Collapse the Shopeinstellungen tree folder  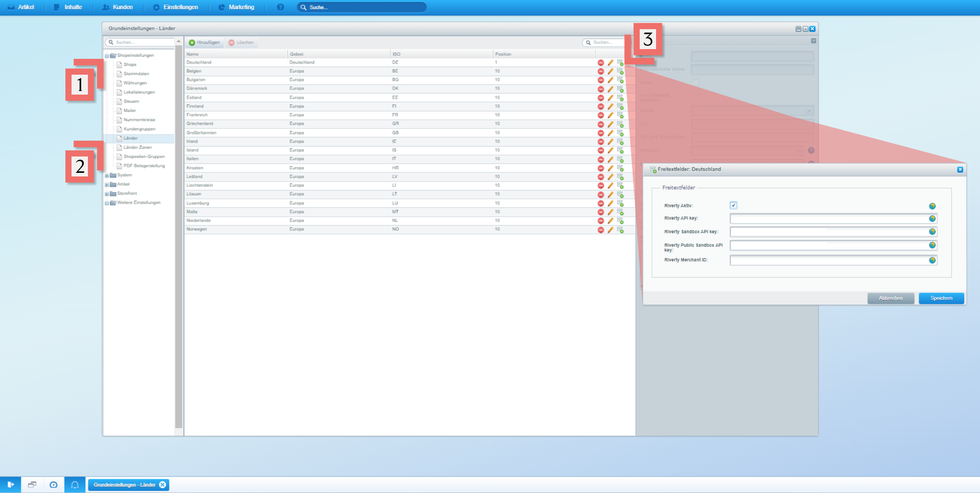click(x=107, y=56)
